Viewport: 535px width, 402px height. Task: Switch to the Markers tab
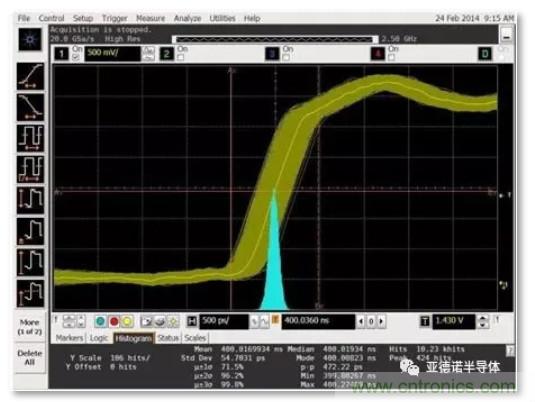coord(69,338)
